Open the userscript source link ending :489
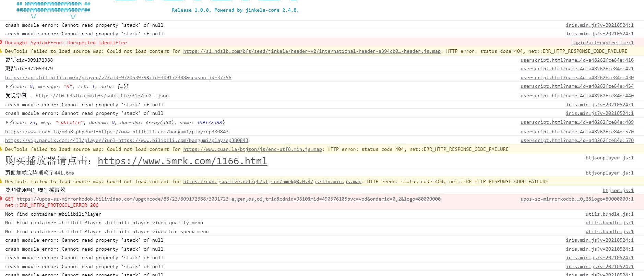 click(577, 122)
